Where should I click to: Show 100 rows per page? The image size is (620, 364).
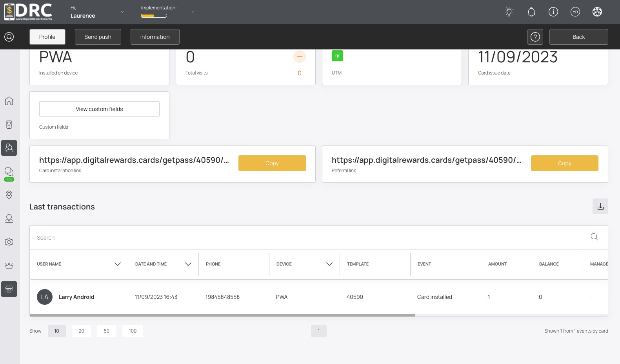[x=133, y=331]
